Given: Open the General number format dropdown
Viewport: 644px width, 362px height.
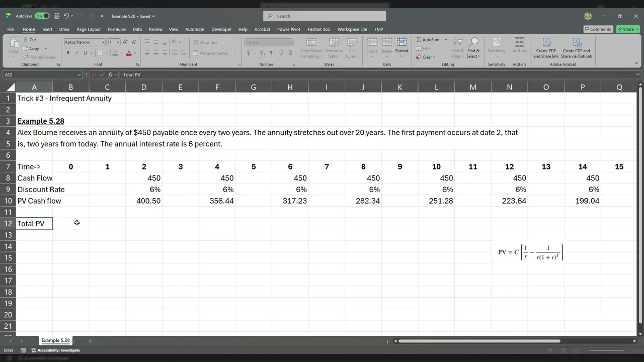Looking at the screenshot, I should (290, 42).
